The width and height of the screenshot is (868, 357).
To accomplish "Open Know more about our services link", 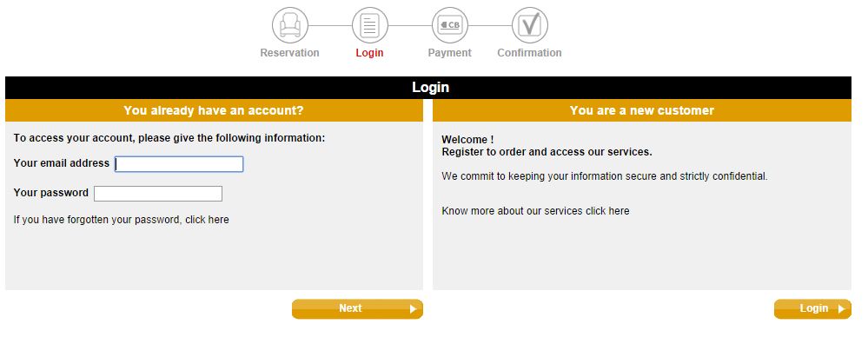I will click(x=535, y=211).
